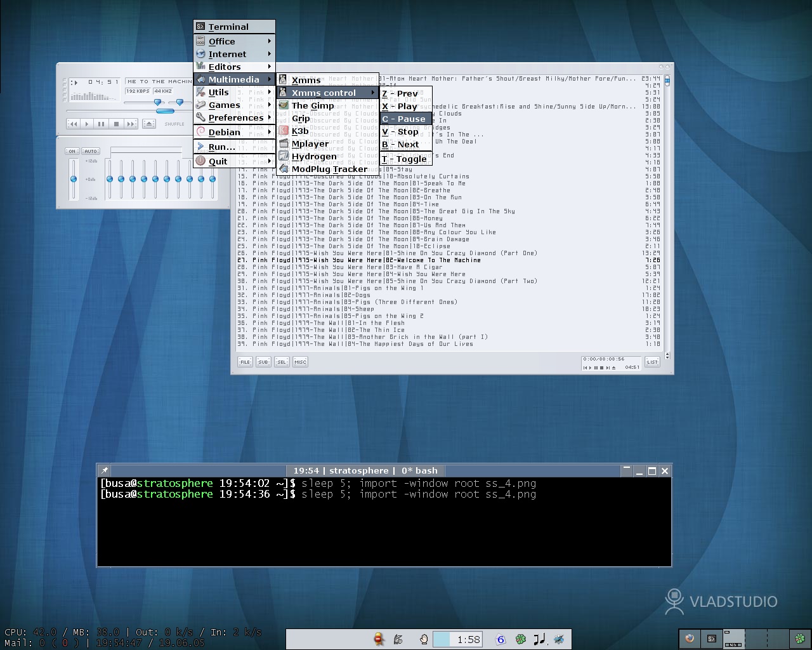
Task: Click the blue number 6 tray icon
Action: (x=501, y=639)
